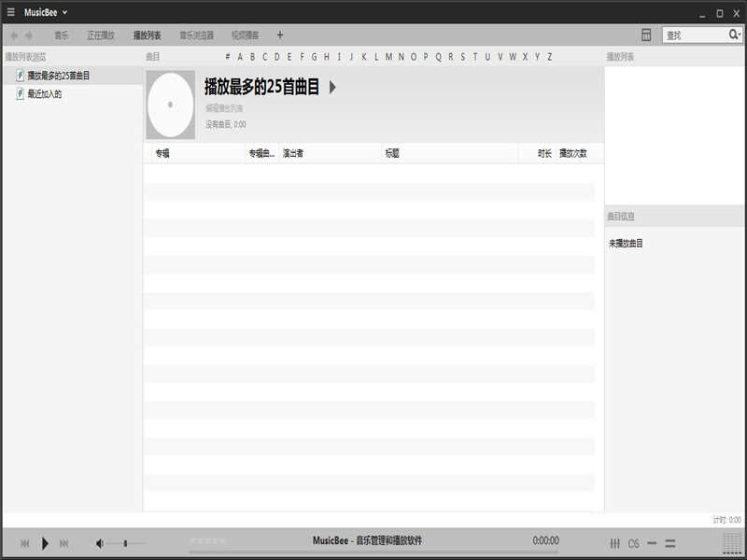Image resolution: width=747 pixels, height=560 pixels.
Task: Sort by the 播放次数 column header
Action: pyautogui.click(x=573, y=153)
